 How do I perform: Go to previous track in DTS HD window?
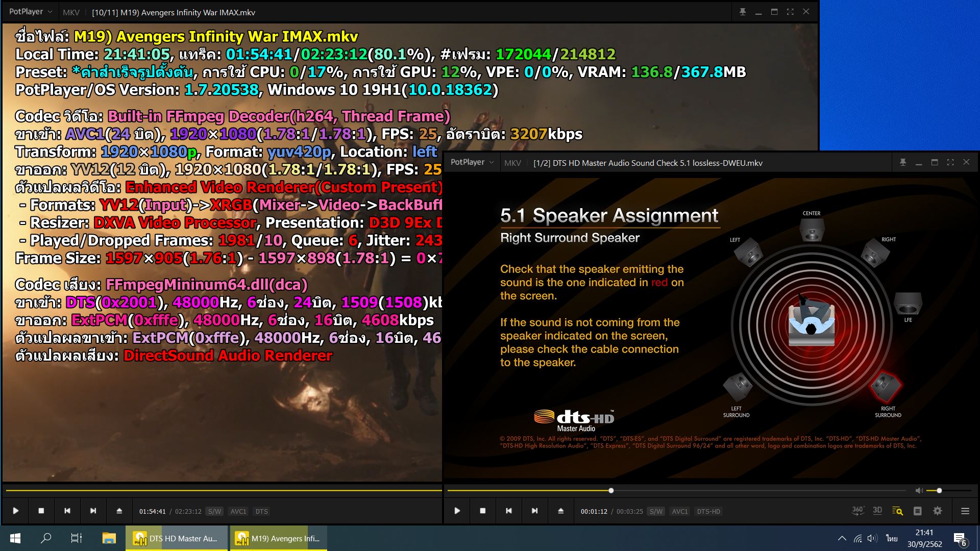[x=508, y=511]
